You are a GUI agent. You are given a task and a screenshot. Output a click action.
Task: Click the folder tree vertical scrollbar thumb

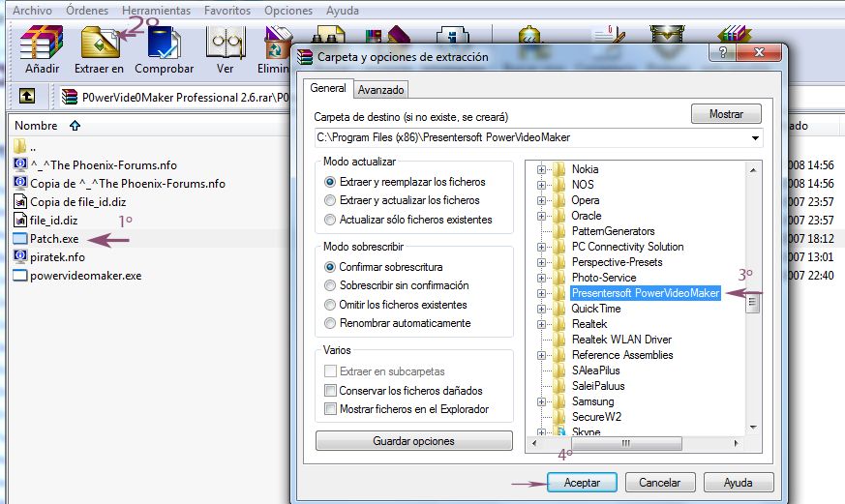click(x=752, y=303)
